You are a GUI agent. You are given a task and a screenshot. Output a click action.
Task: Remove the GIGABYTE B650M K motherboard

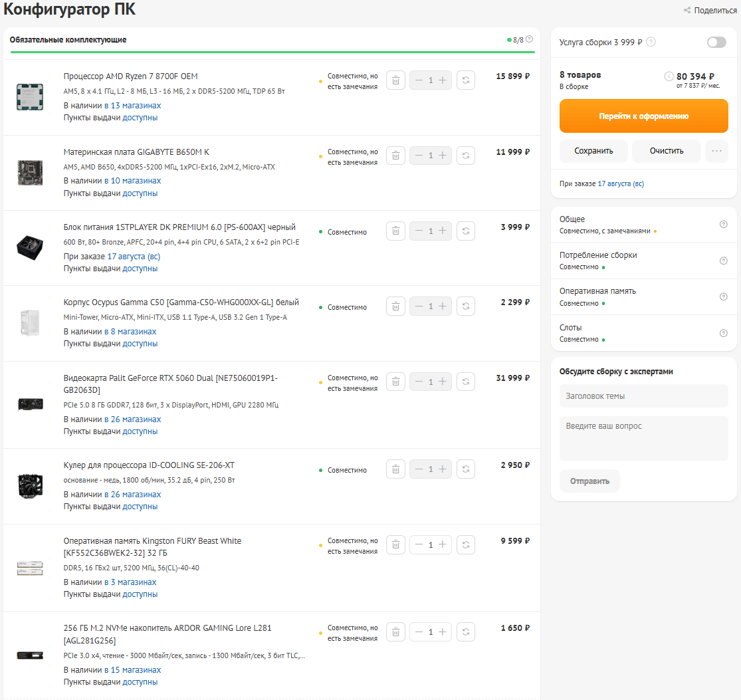coord(395,156)
